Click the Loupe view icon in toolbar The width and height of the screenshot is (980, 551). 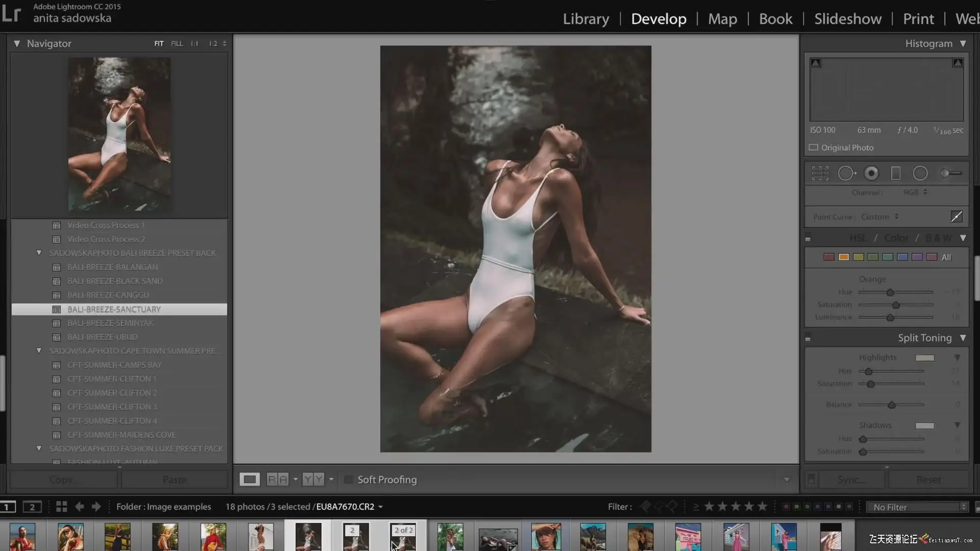pos(250,480)
